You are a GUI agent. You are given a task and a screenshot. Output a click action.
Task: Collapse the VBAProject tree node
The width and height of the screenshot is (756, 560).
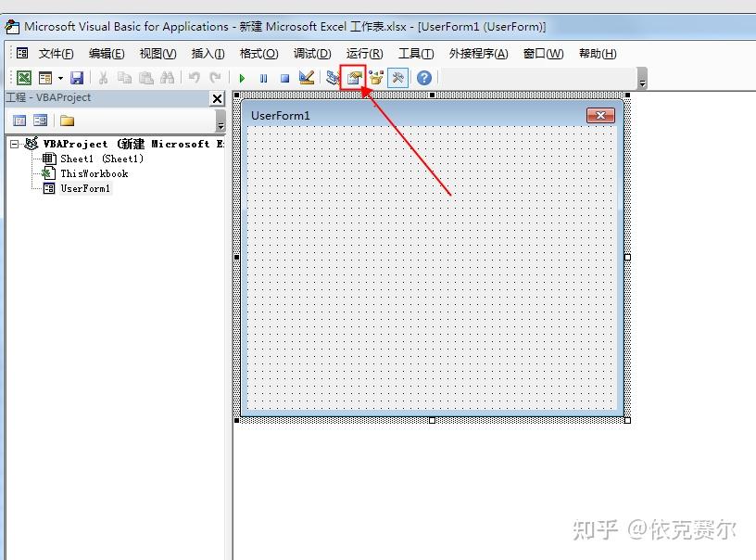click(14, 144)
